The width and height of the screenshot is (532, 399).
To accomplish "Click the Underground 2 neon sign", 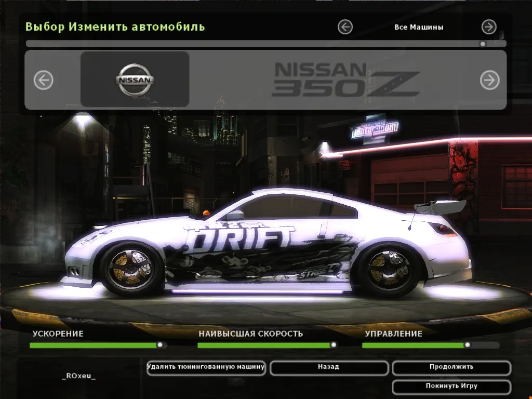I will pos(375,129).
